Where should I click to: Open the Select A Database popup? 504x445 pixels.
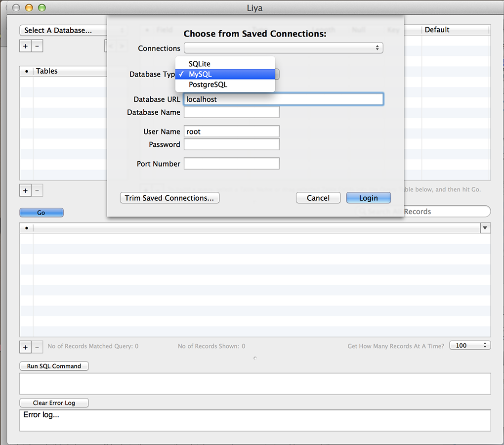[63, 31]
